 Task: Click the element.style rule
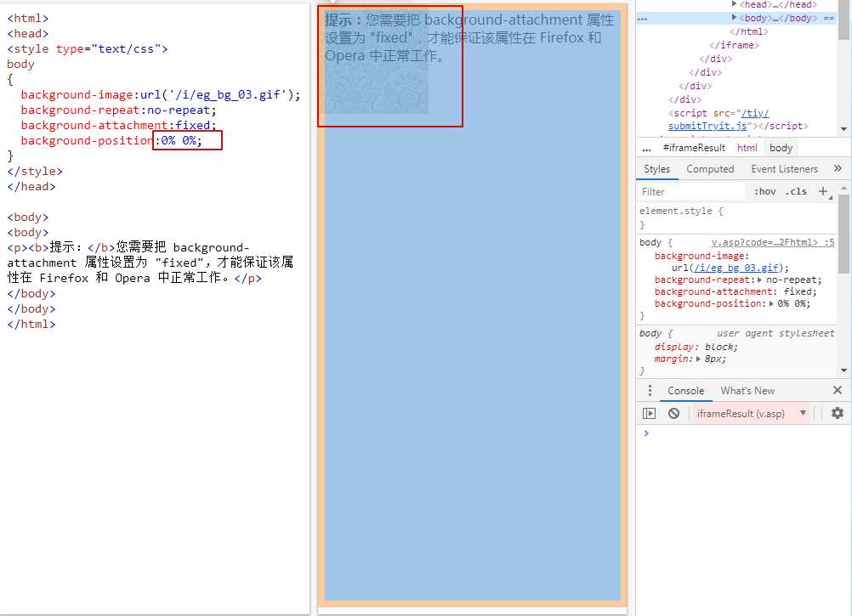click(681, 211)
